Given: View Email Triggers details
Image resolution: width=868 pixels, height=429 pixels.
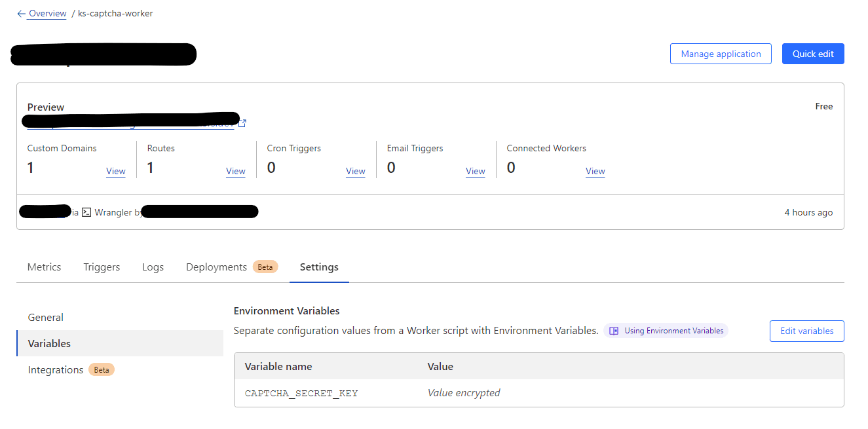Looking at the screenshot, I should (476, 172).
